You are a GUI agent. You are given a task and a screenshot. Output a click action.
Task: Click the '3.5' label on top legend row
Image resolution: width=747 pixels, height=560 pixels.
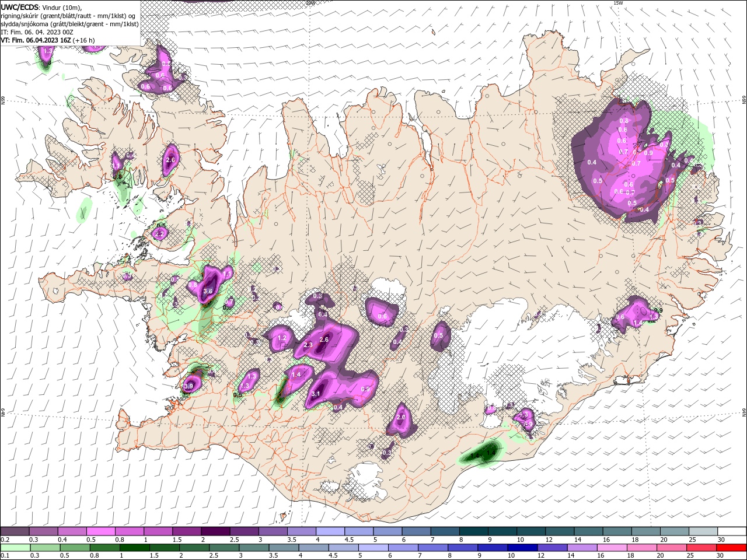[291, 540]
